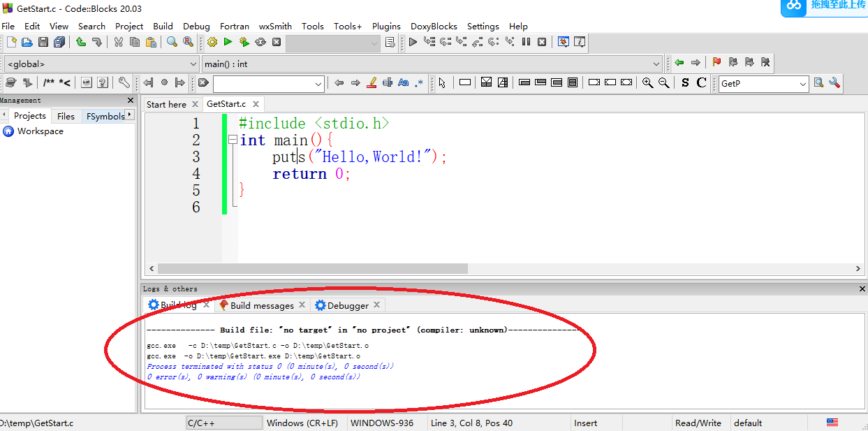This screenshot has width=868, height=431.
Task: Click the Build and Run icon
Action: pos(244,41)
